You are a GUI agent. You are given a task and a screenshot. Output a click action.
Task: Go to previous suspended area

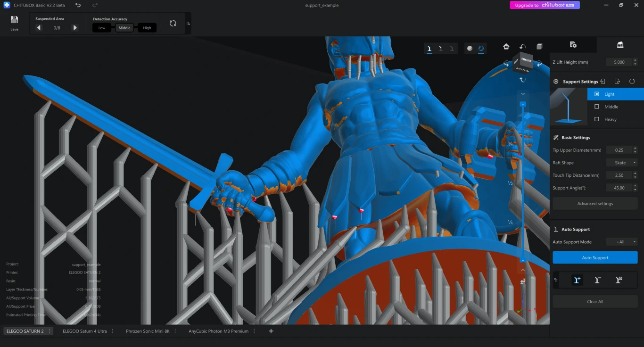point(39,28)
